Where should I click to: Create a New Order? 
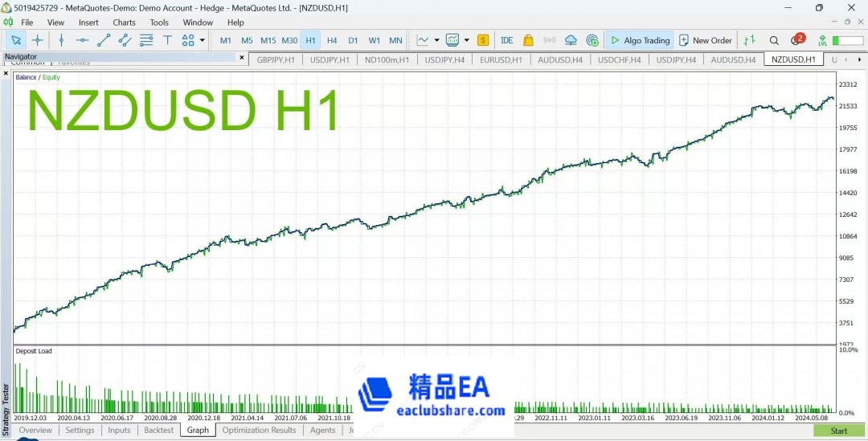pos(706,40)
